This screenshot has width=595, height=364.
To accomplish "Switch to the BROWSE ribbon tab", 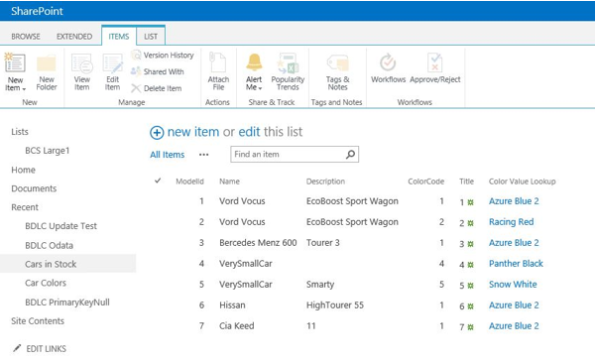I will click(x=26, y=37).
